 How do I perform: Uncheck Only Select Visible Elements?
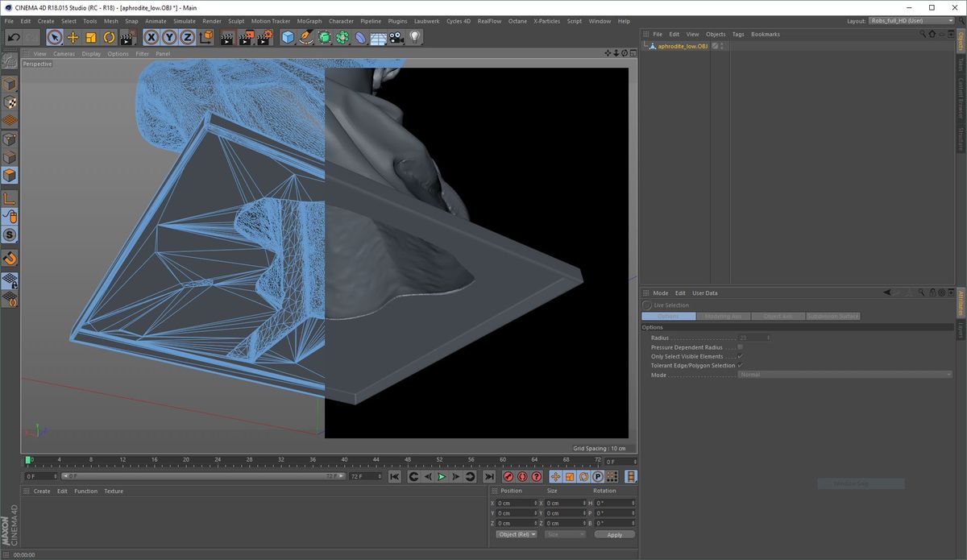pos(740,356)
